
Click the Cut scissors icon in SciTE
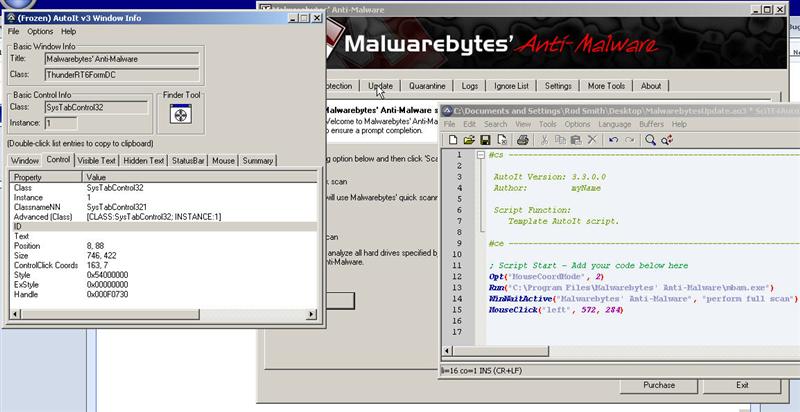pos(544,140)
